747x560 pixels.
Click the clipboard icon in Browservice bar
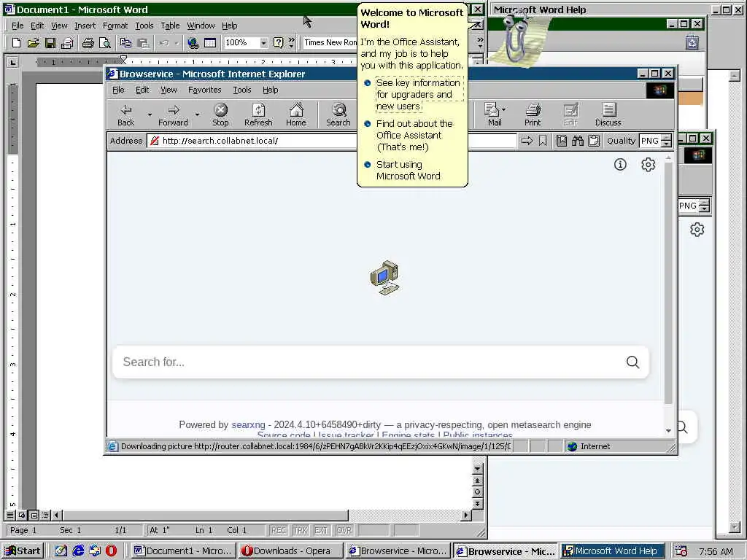594,141
